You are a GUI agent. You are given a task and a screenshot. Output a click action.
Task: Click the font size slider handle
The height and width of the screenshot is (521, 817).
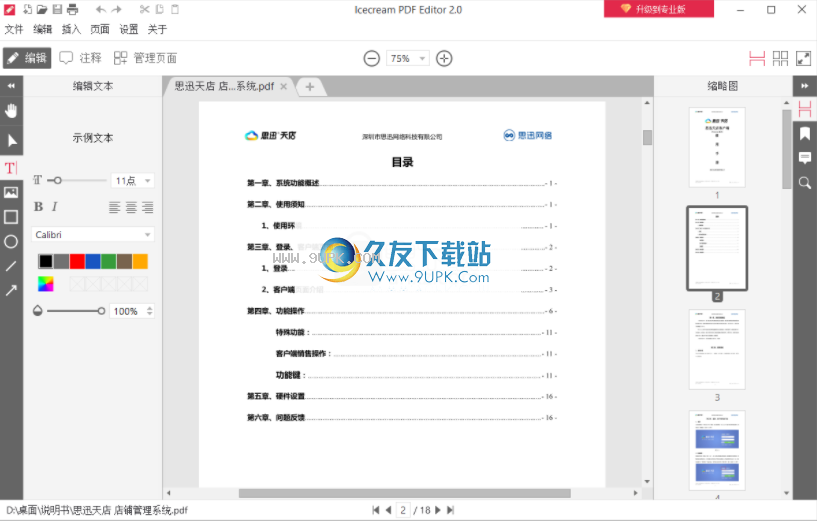coord(57,180)
